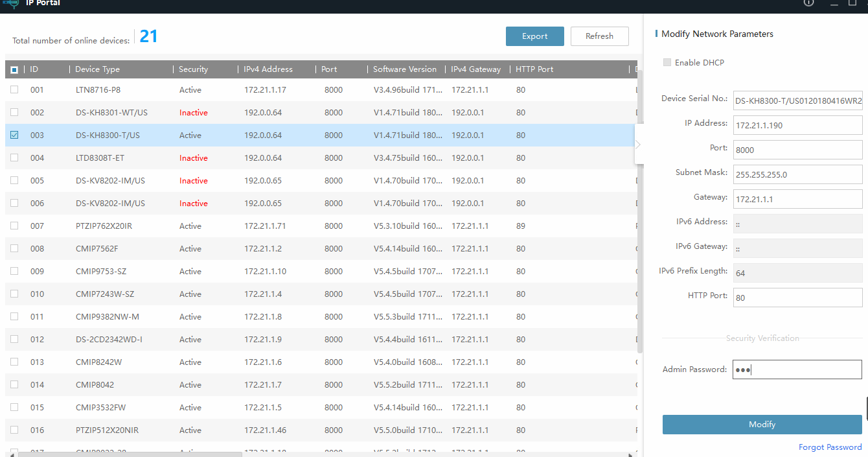The height and width of the screenshot is (457, 868).
Task: Check the box for device 001 LTN8716-P8
Action: (14, 90)
